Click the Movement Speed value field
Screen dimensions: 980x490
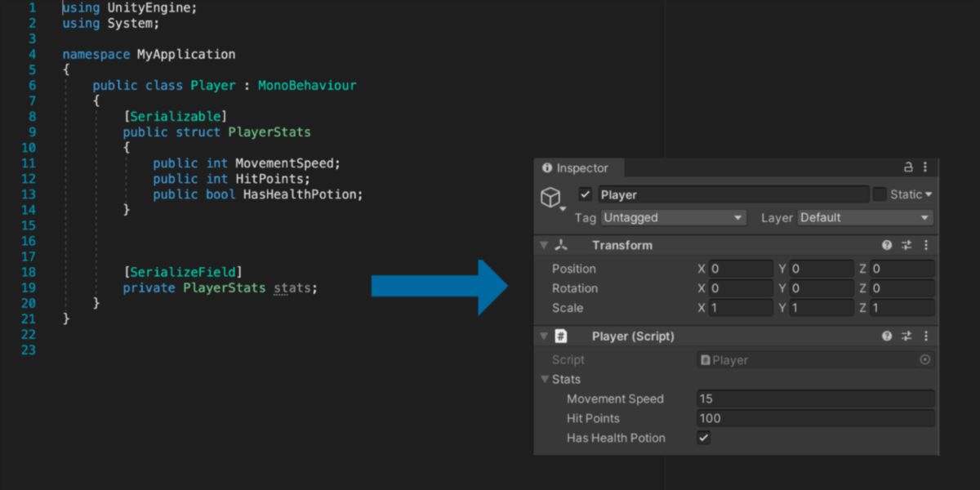click(x=816, y=399)
